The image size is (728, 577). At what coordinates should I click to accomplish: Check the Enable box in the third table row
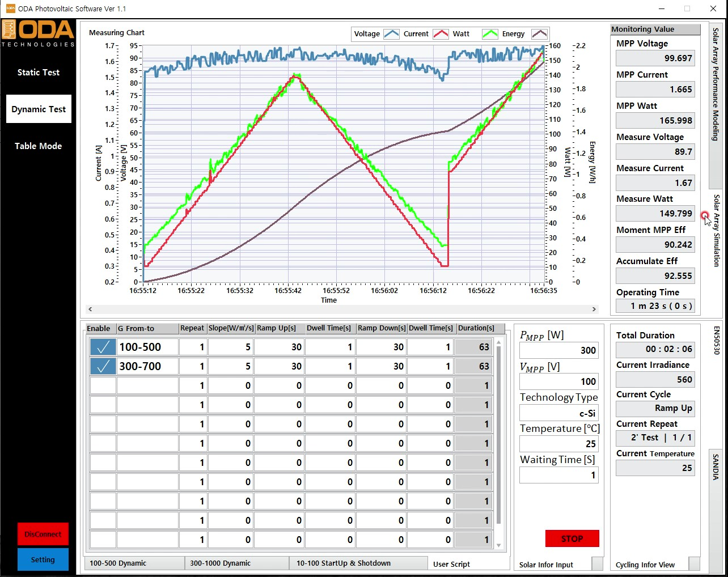(103, 385)
